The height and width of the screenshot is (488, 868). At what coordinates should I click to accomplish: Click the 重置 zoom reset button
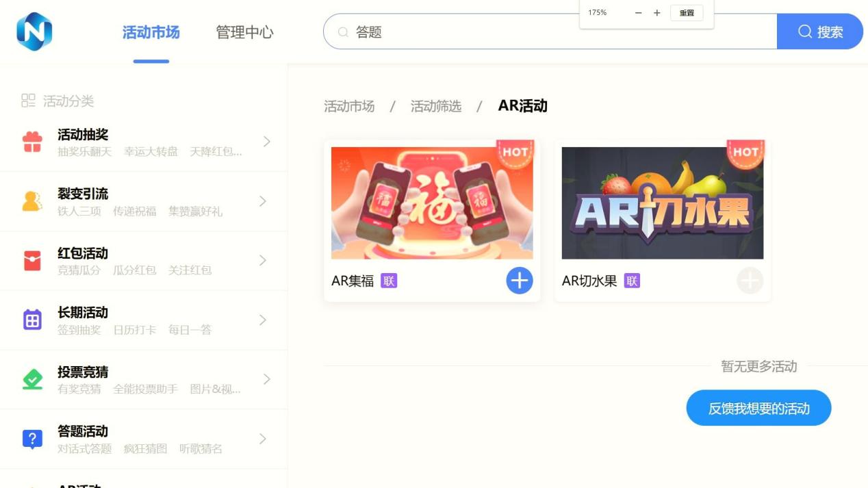pyautogui.click(x=687, y=13)
